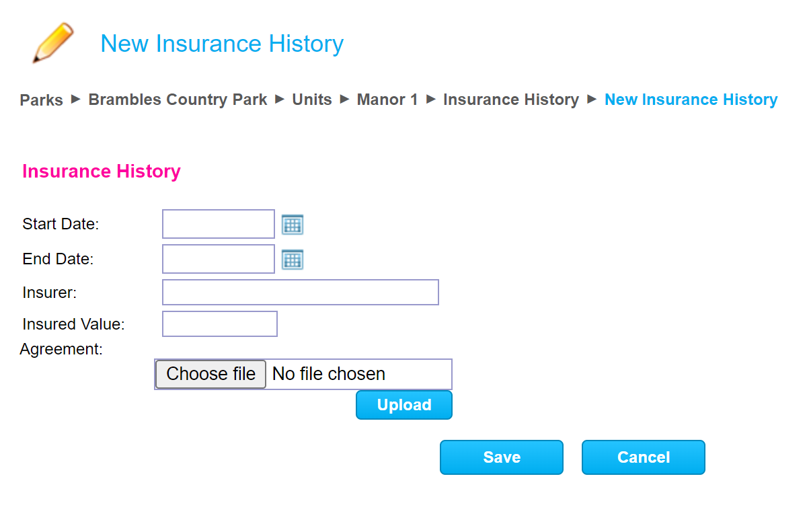
Task: Return to Insurance History breadcrumb
Action: pos(511,100)
